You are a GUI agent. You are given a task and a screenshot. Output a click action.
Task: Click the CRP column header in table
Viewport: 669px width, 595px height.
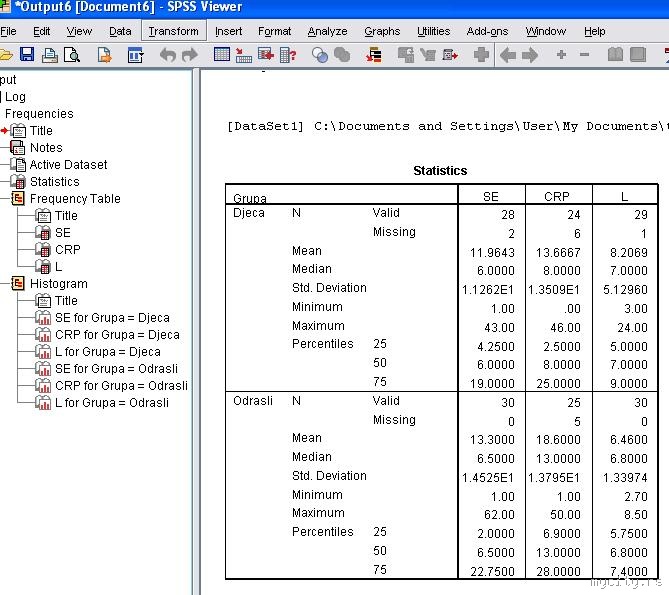coord(557,196)
